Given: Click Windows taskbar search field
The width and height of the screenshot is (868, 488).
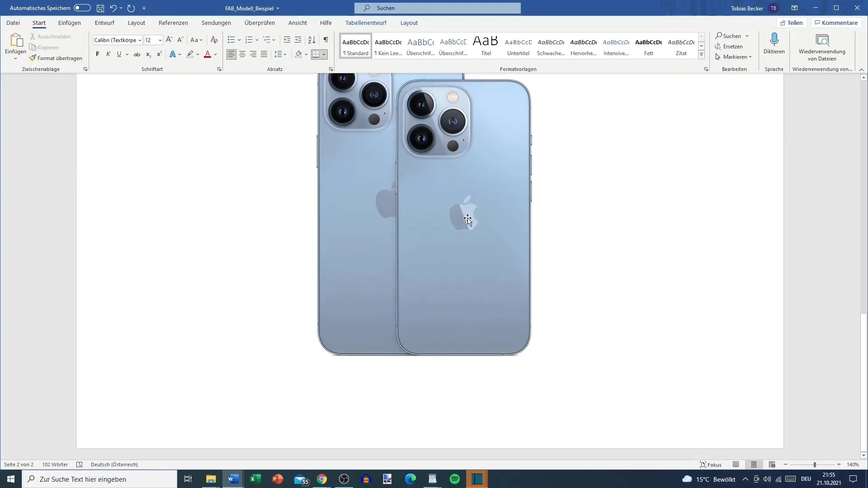Looking at the screenshot, I should coord(99,479).
